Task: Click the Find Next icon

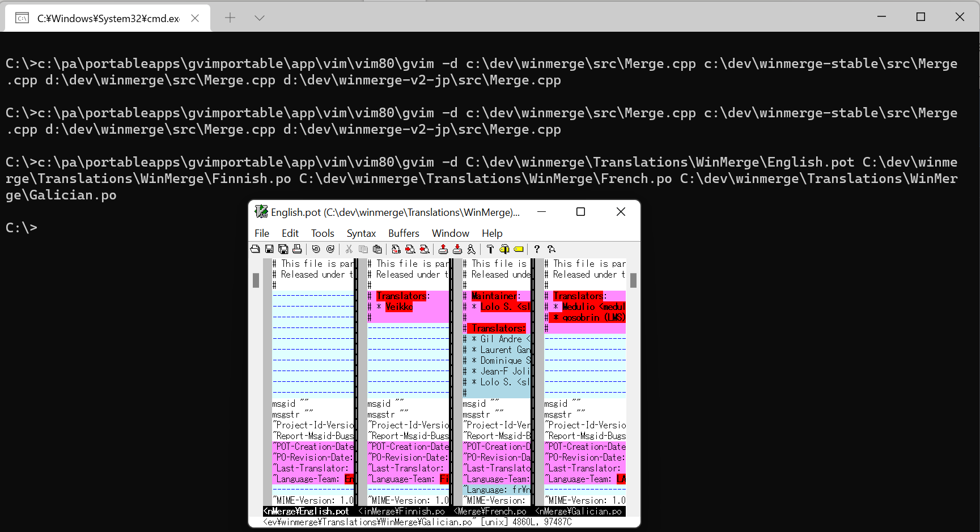Action: (410, 249)
